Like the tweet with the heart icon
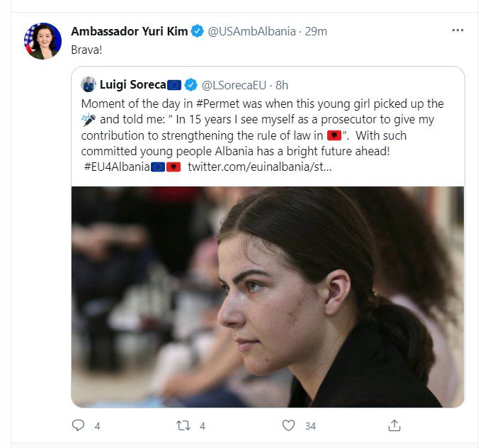483x448 pixels. [x=288, y=425]
